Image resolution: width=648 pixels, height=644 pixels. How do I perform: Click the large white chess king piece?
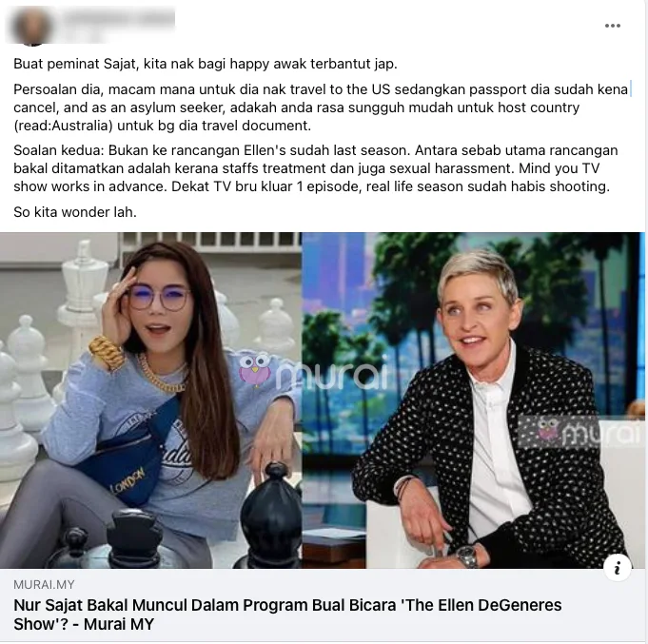tap(82, 285)
